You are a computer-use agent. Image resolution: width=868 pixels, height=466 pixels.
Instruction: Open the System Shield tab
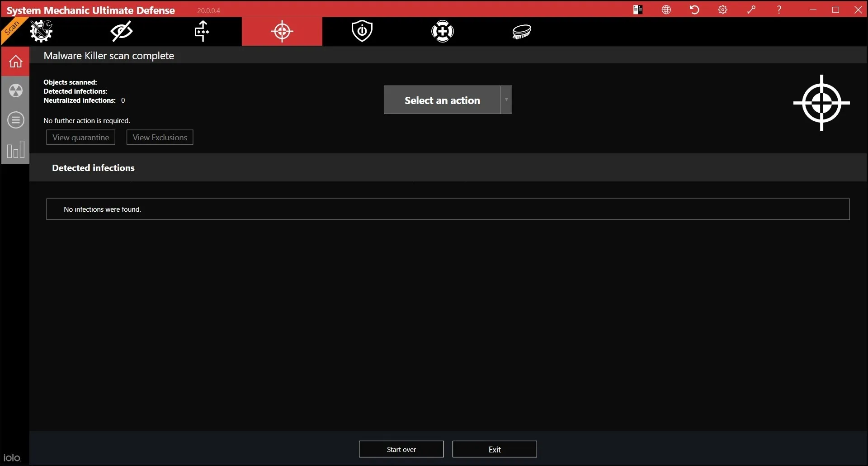click(x=362, y=31)
